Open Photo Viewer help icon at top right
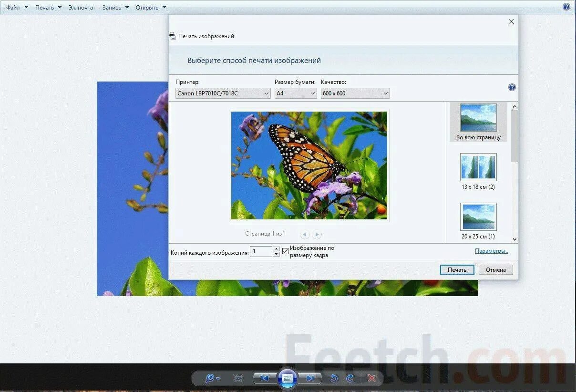The width and height of the screenshot is (576, 392). click(566, 7)
